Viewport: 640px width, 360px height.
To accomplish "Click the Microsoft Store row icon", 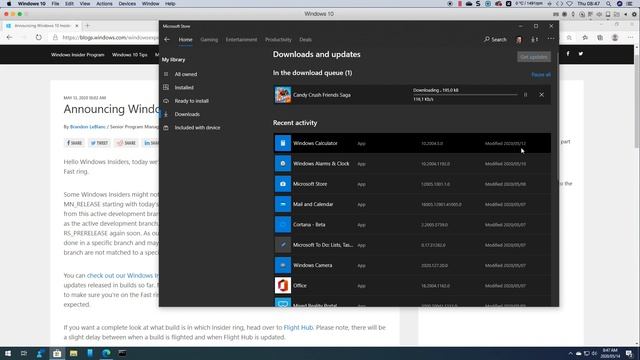I will click(x=282, y=184).
